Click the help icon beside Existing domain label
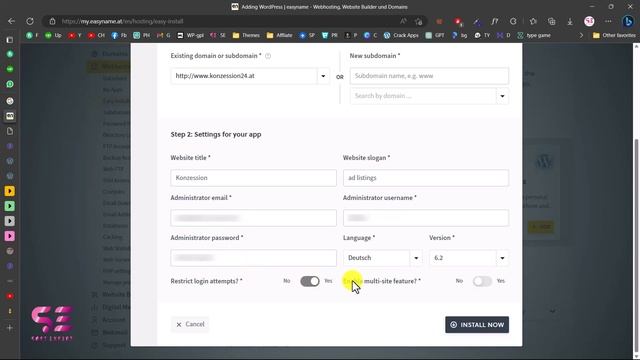This screenshot has height=360, width=640. (268, 56)
